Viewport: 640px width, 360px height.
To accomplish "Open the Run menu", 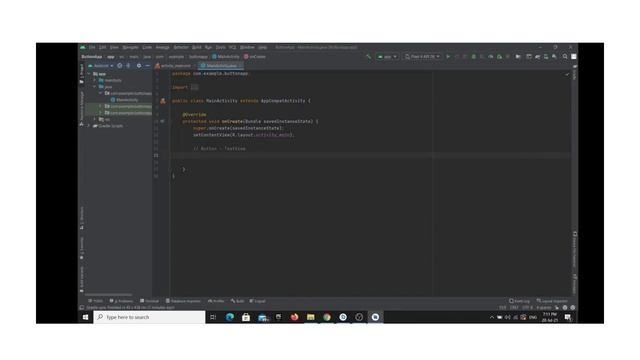I will pos(208,47).
